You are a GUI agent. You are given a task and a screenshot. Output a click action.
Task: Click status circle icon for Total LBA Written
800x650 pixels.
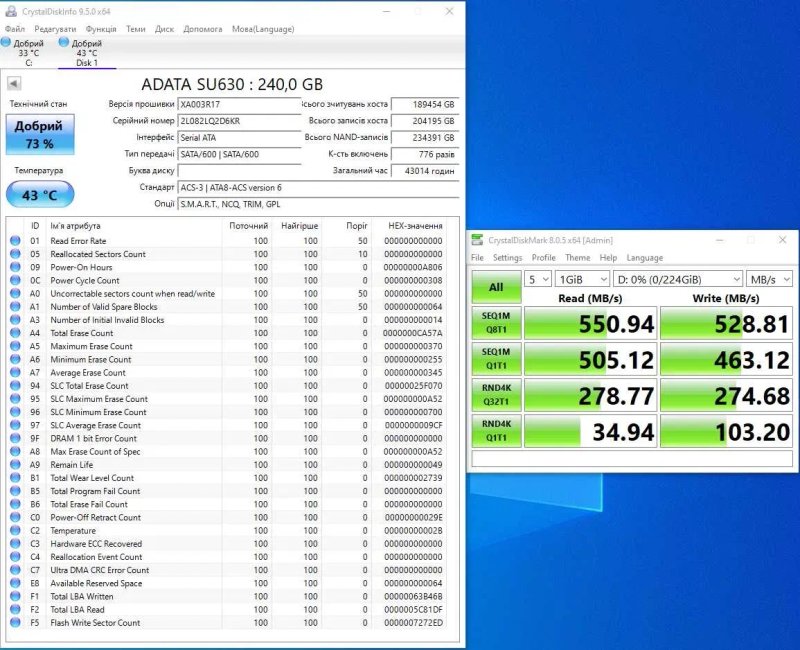15,596
